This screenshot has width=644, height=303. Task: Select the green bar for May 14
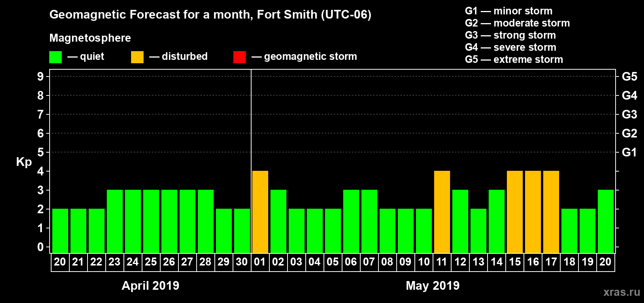497,222
